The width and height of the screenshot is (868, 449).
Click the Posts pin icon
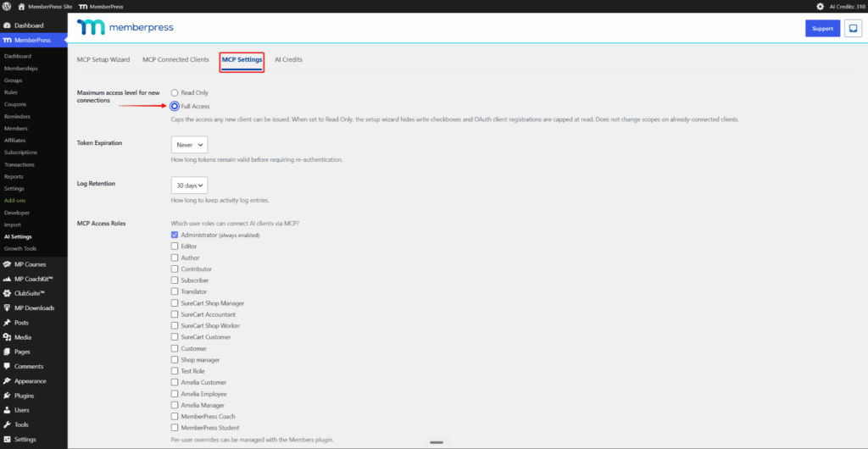(7, 323)
